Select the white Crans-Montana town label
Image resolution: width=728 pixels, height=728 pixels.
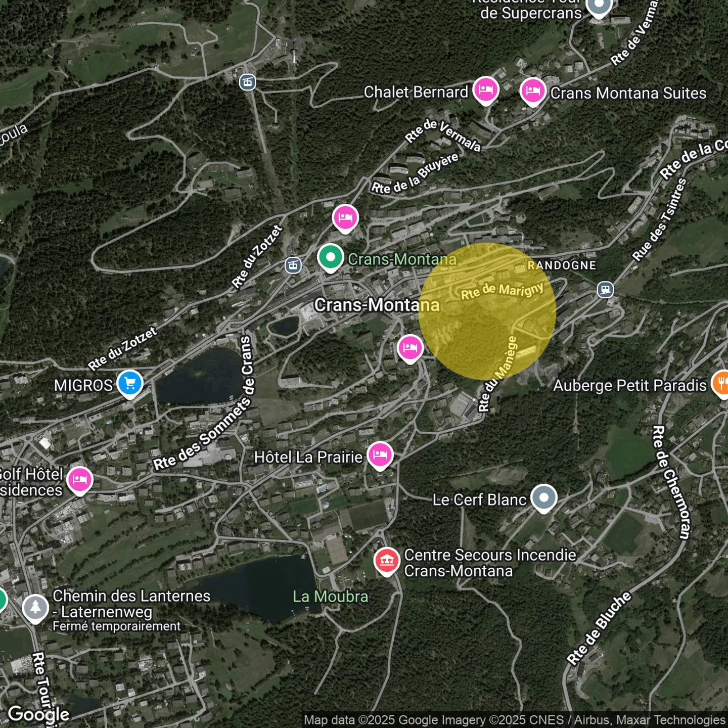[377, 305]
